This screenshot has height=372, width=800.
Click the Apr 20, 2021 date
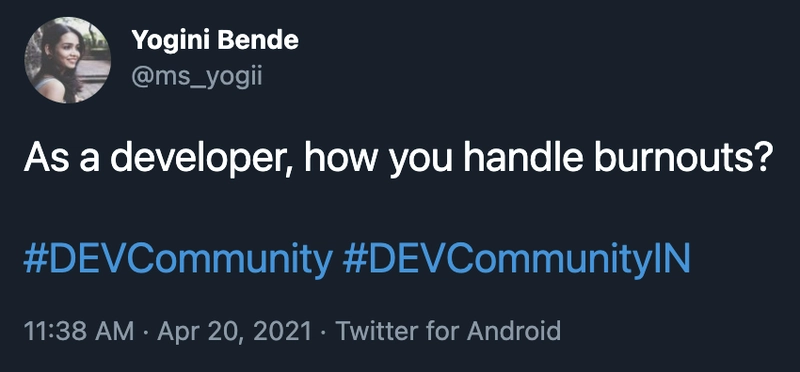coord(234,332)
